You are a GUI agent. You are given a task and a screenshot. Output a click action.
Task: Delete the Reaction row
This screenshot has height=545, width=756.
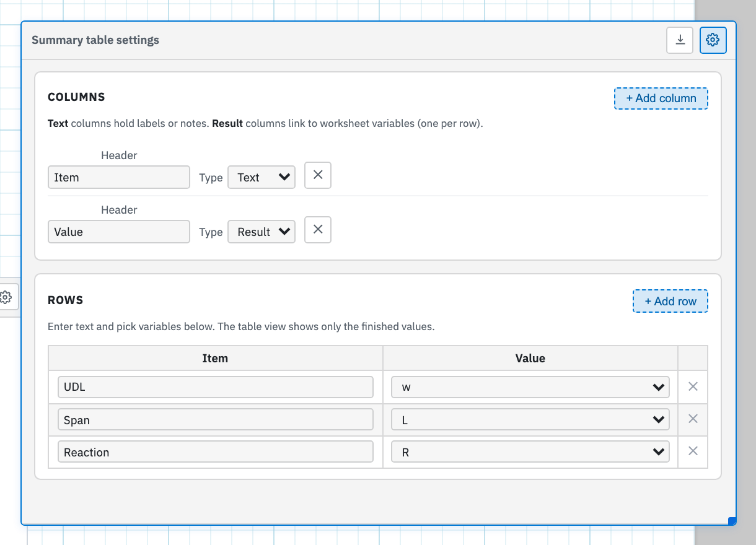click(x=693, y=451)
